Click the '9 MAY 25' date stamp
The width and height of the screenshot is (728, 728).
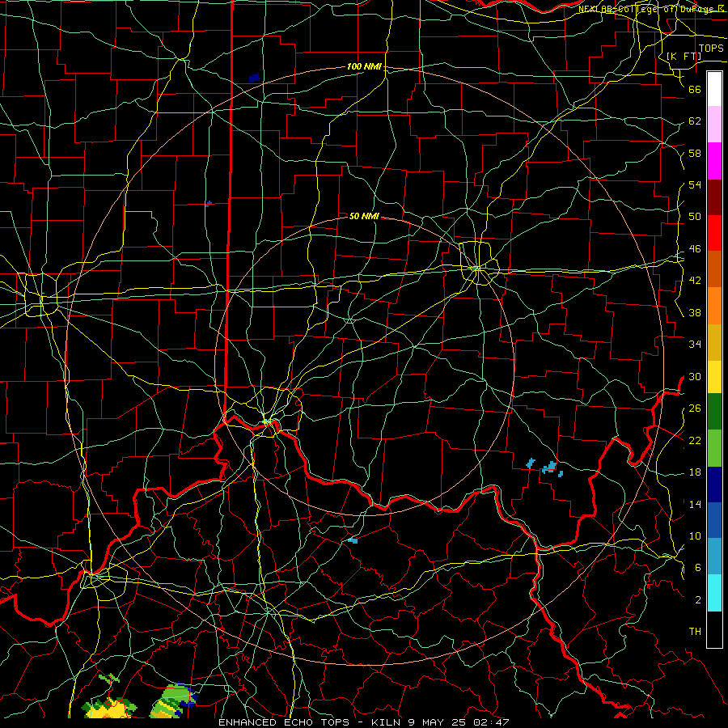point(438,722)
